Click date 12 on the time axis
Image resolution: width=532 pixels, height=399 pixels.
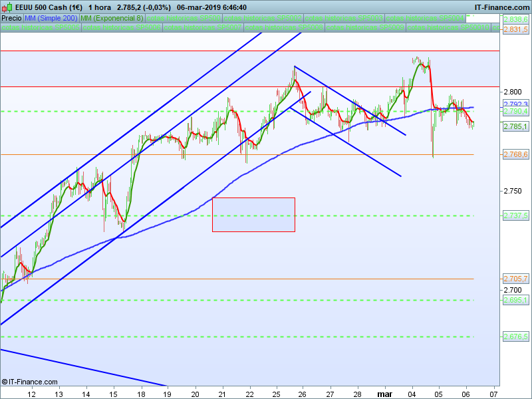tap(31, 394)
